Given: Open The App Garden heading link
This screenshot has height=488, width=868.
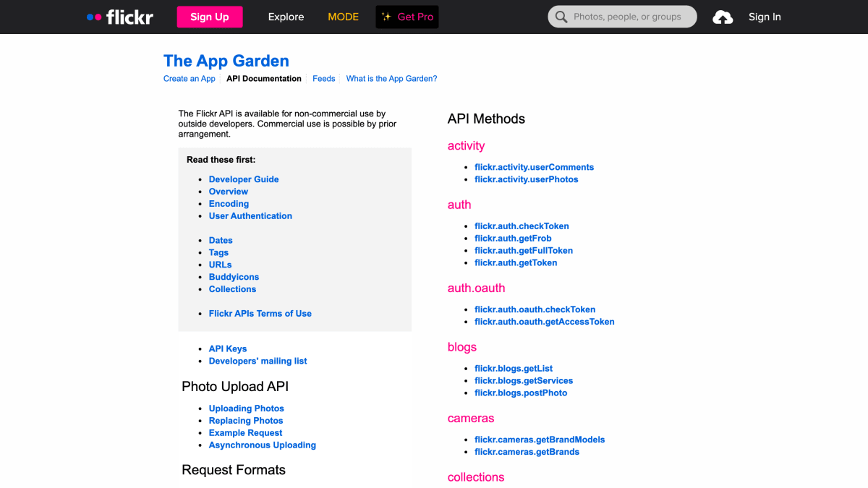Looking at the screenshot, I should click(226, 61).
